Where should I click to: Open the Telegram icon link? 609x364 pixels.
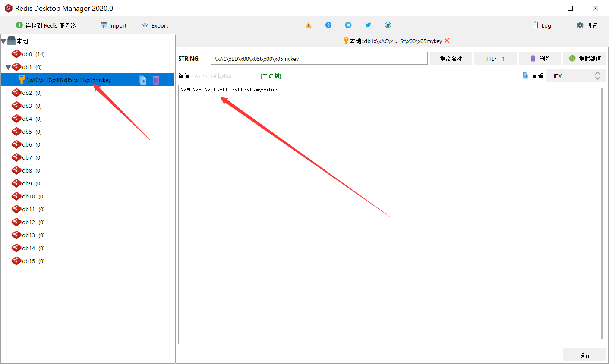point(348,25)
